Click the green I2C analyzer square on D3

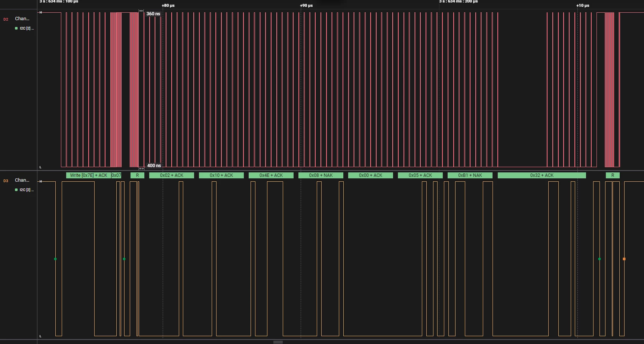tap(16, 190)
